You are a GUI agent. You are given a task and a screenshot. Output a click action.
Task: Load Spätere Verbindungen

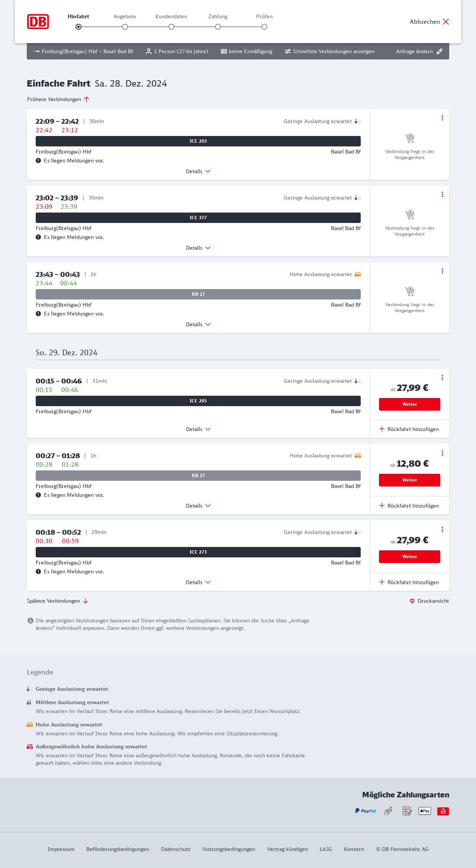58,601
